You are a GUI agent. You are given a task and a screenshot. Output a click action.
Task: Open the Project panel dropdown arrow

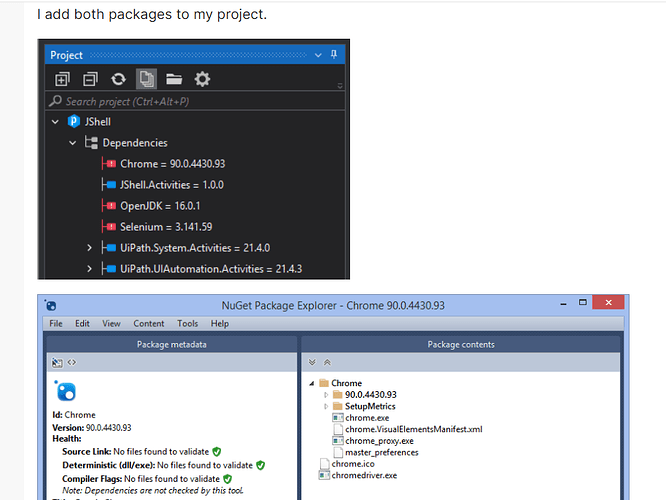pyautogui.click(x=318, y=55)
